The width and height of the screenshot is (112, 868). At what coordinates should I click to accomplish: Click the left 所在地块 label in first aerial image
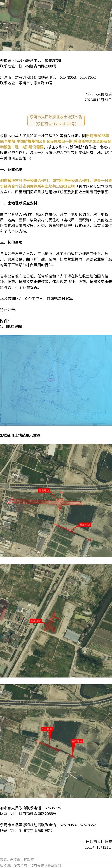pyautogui.click(x=44, y=491)
